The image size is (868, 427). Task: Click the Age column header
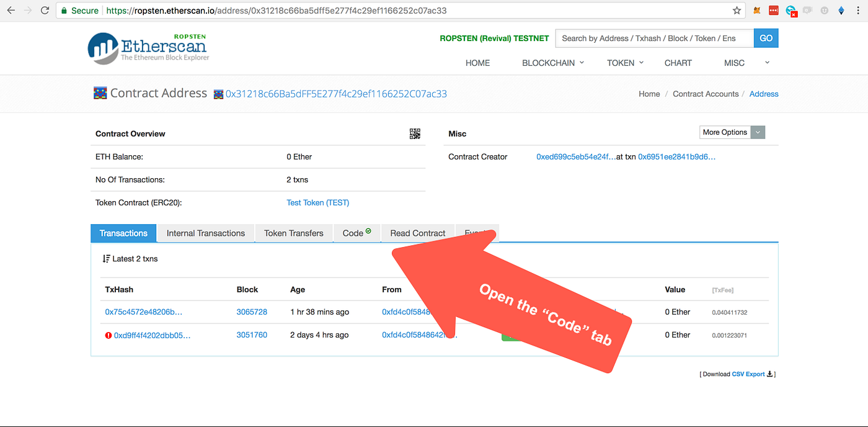(298, 290)
